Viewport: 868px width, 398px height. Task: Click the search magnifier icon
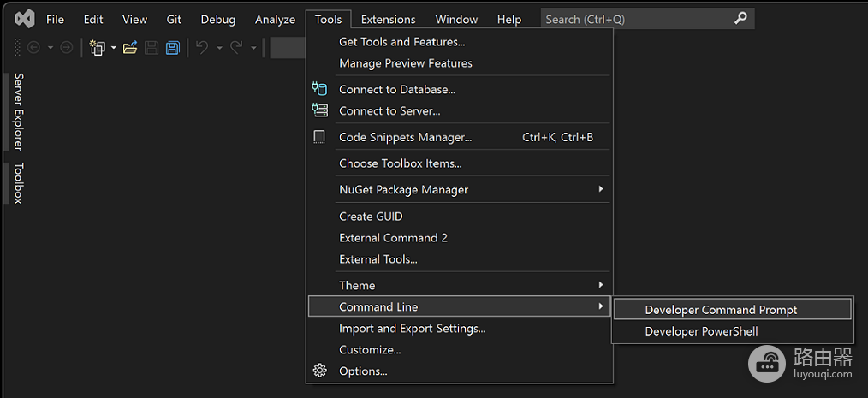click(x=740, y=19)
